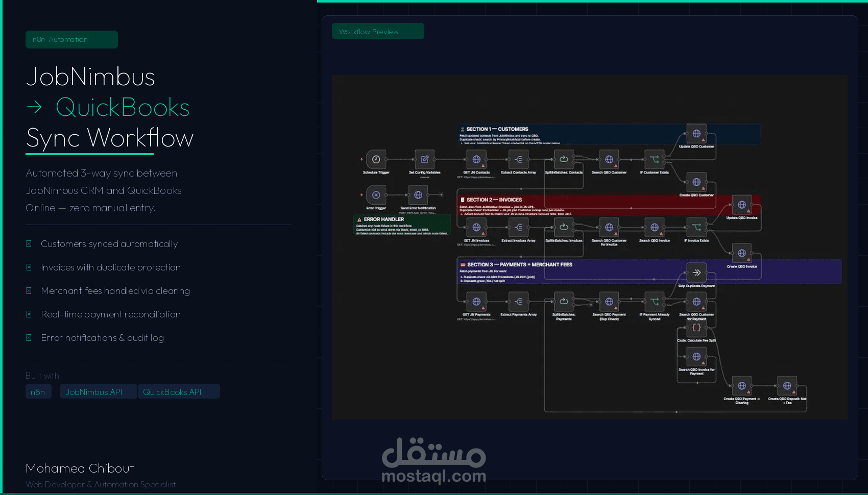Click the JobNimbus API tag
This screenshot has width=868, height=495.
[x=99, y=391]
